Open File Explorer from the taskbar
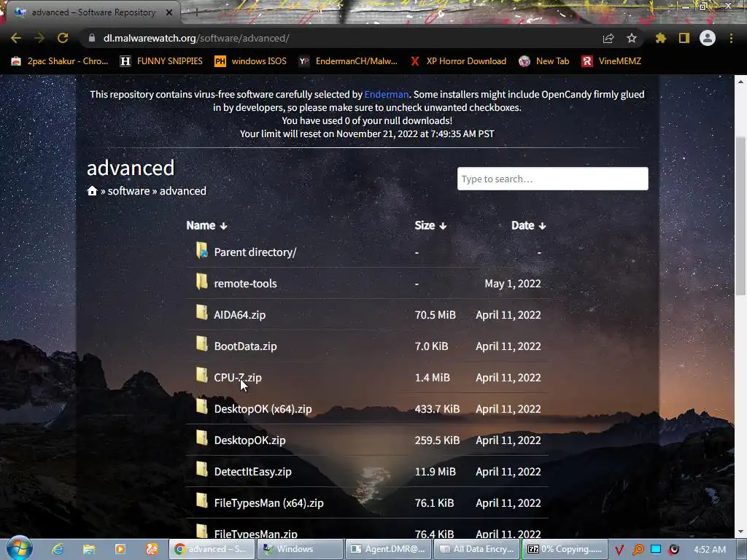Screen dimensions: 747x560 tap(88, 549)
